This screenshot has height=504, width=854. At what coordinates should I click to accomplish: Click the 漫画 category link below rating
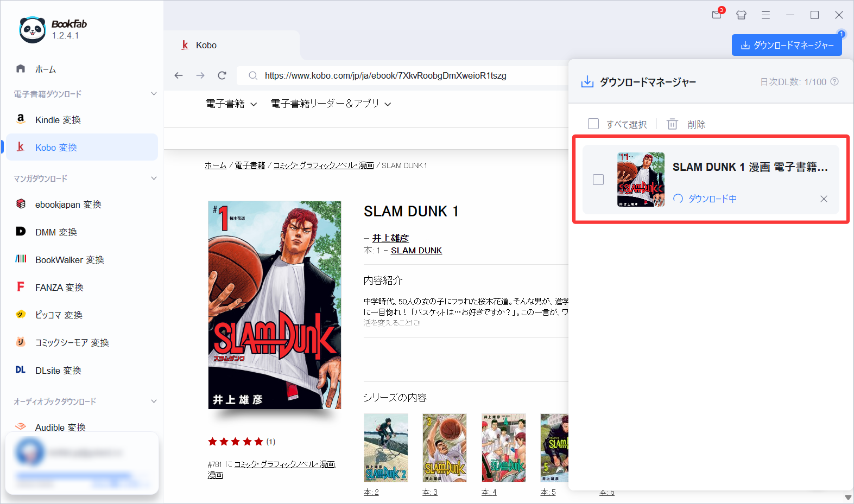216,475
